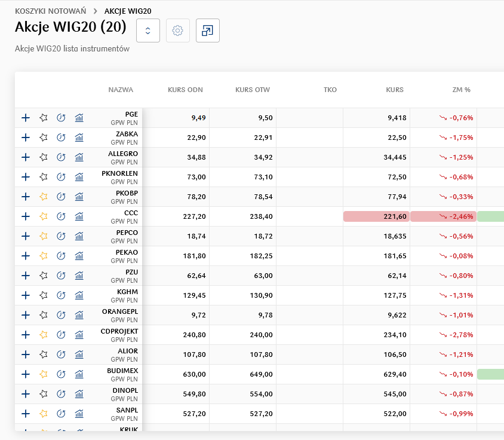Open the list in a new window
Image resolution: width=504 pixels, height=440 pixels.
[208, 30]
